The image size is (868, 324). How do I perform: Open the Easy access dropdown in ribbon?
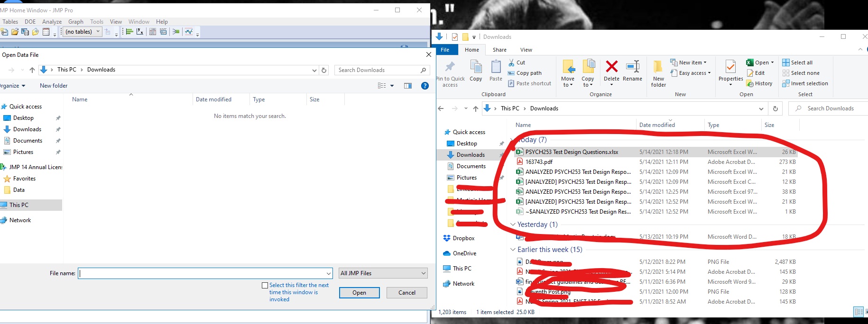coord(691,73)
